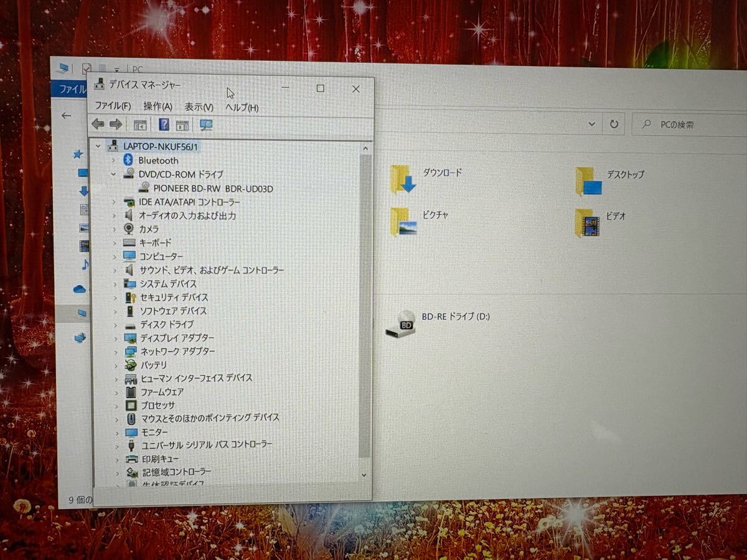
Task: Expand ディスプレイ アダプター category
Action: (x=116, y=338)
